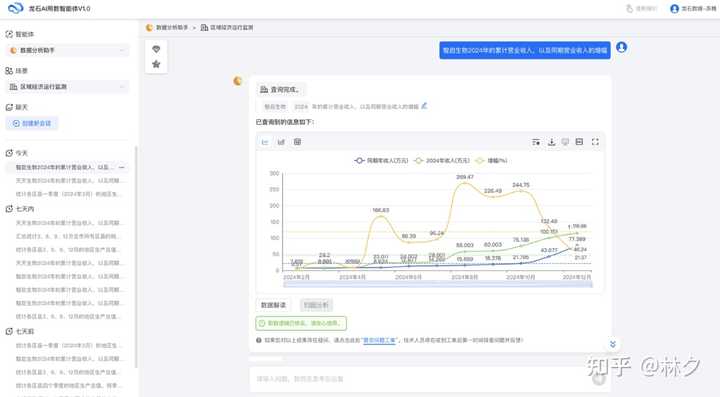Click the blue question message bubble
This screenshot has width=720, height=397.
click(525, 50)
